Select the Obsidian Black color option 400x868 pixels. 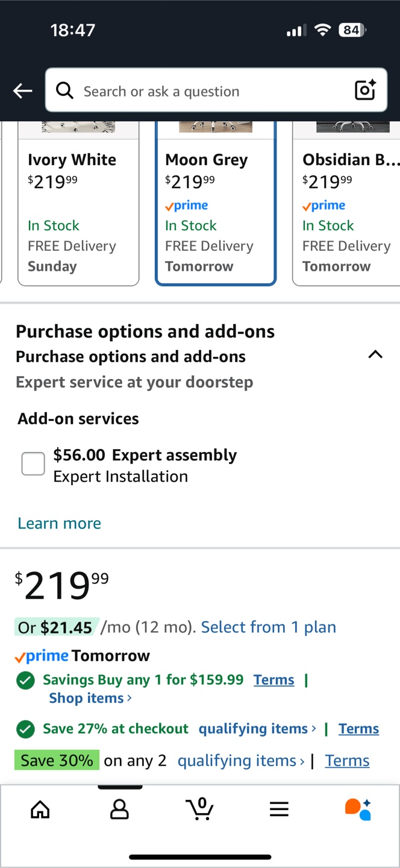346,203
